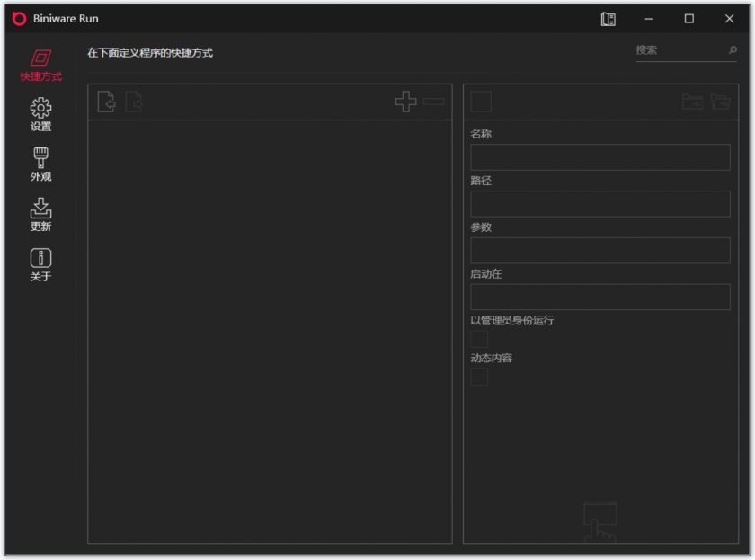Open the 更新 update page
Image resolution: width=755 pixels, height=560 pixels.
40,215
